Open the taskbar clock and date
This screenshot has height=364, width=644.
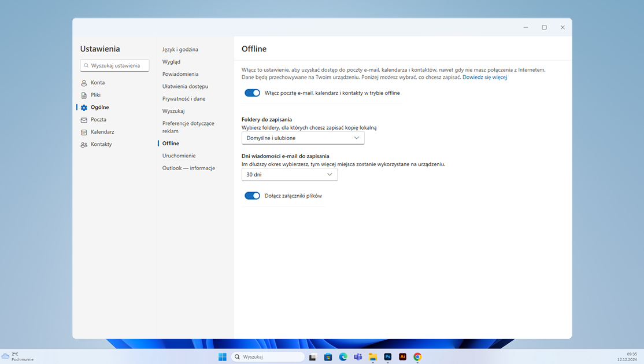pos(627,356)
